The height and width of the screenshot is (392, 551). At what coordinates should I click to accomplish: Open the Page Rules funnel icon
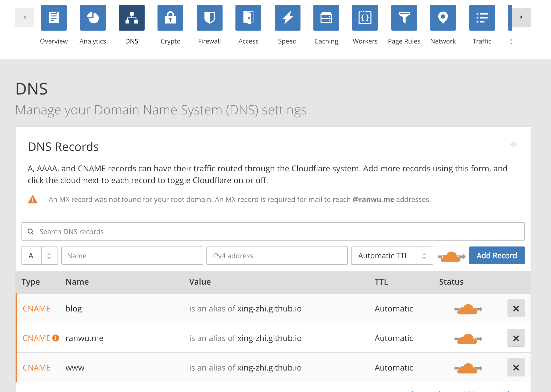point(404,18)
